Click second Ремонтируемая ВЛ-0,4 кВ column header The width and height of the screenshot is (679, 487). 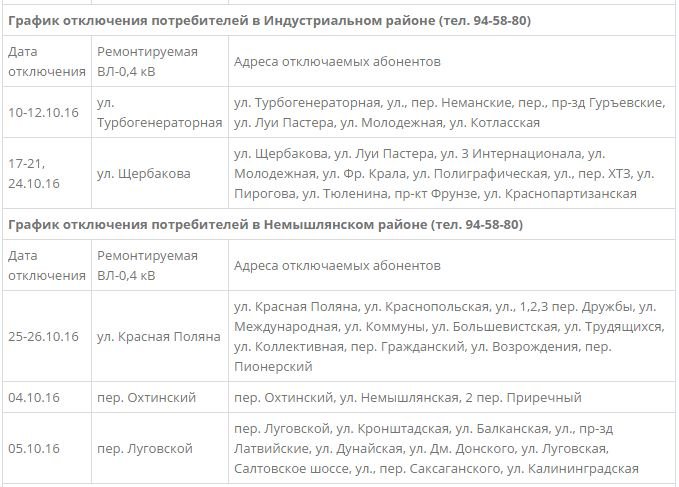pyautogui.click(x=147, y=265)
